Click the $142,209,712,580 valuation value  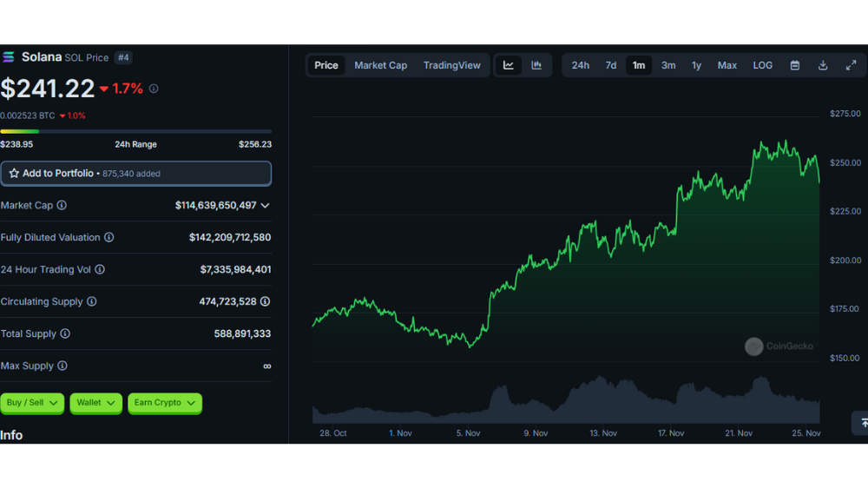pos(230,238)
